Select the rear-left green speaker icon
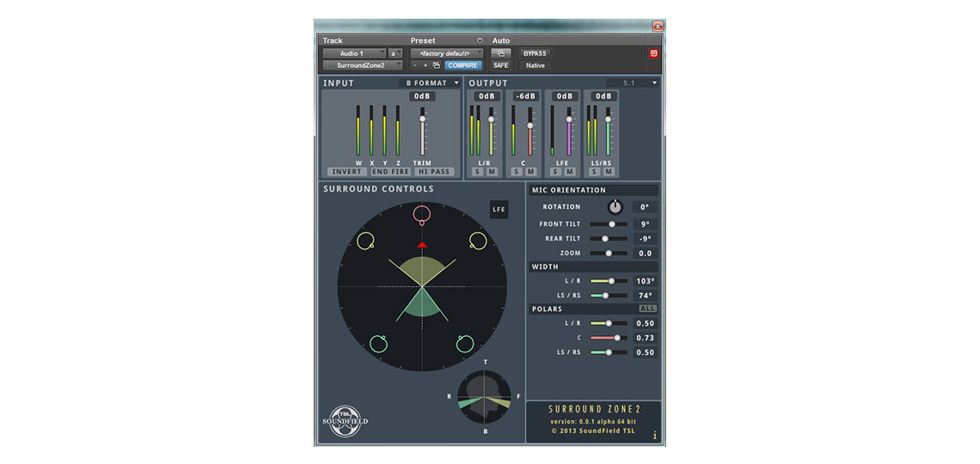 [379, 344]
